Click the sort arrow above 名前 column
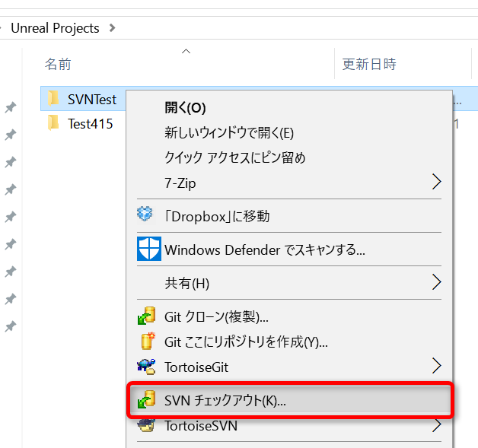This screenshot has height=448, width=478. [186, 51]
